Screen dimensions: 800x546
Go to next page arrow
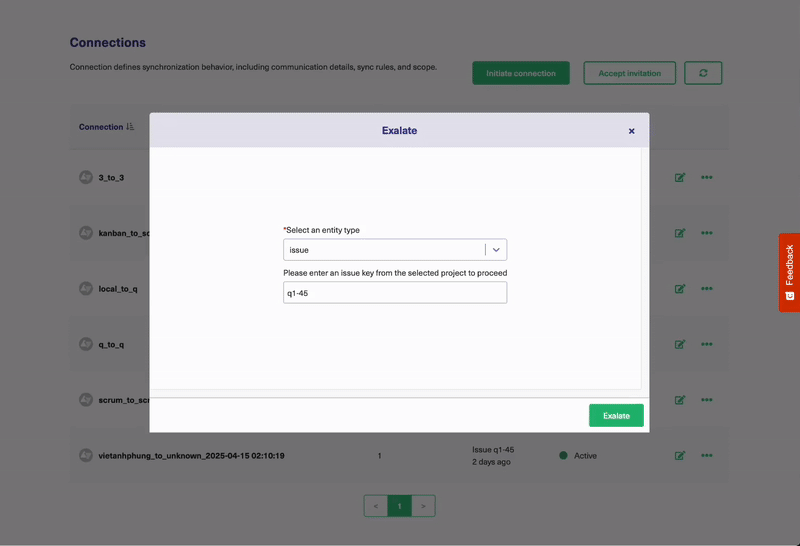[x=424, y=506]
